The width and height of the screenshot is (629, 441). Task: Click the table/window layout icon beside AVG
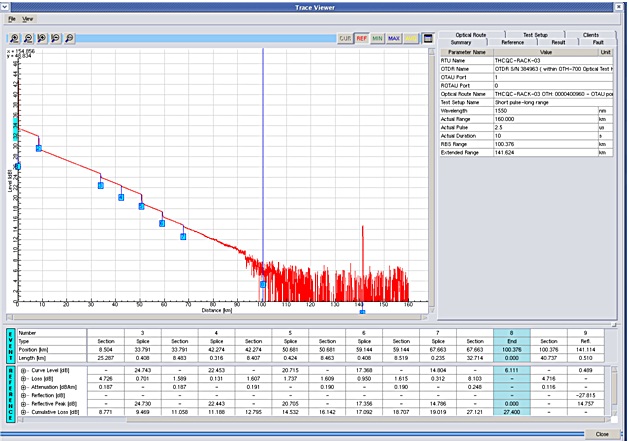[x=428, y=39]
